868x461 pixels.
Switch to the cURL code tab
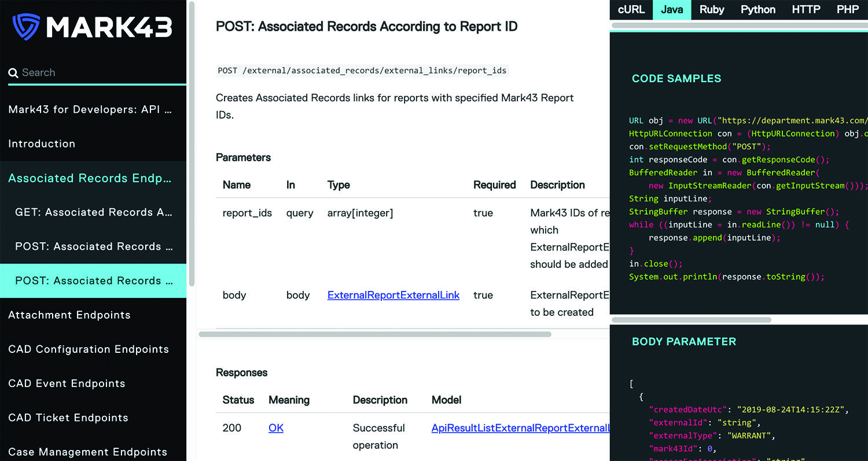coord(631,10)
